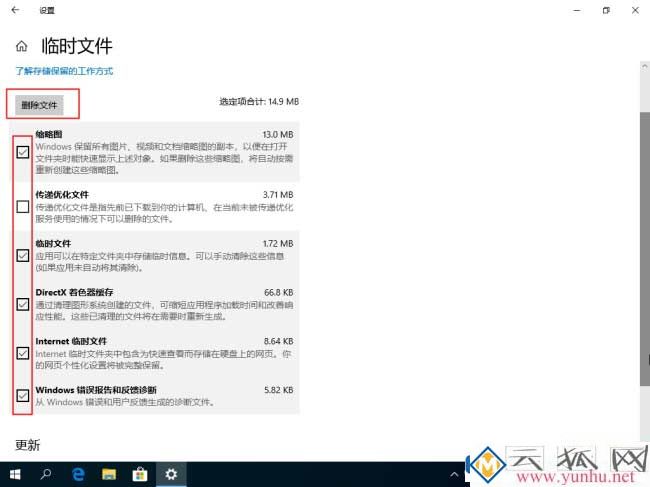Go back with the back arrow

(15, 10)
